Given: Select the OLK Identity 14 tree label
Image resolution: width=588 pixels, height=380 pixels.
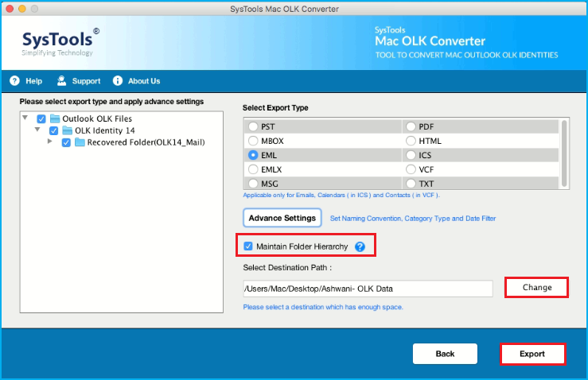Looking at the screenshot, I should [x=104, y=130].
